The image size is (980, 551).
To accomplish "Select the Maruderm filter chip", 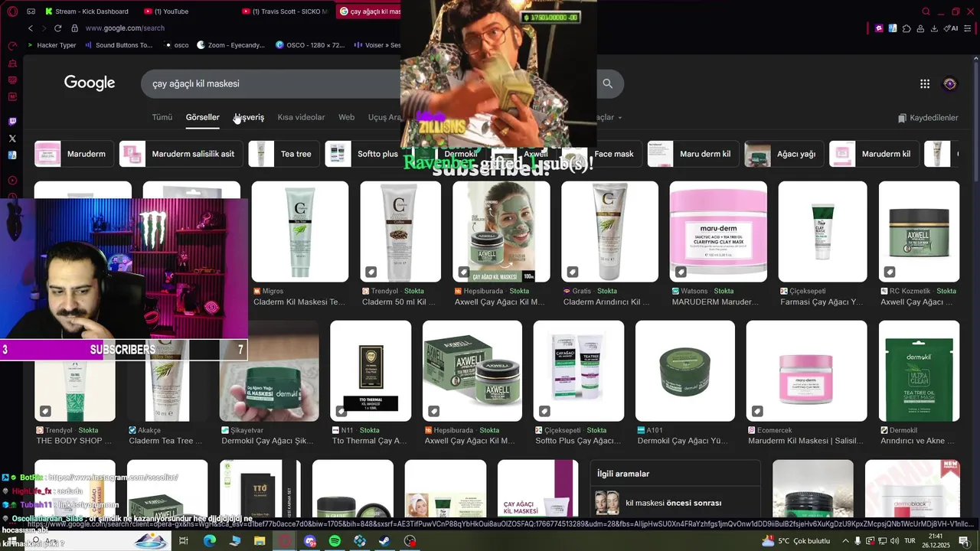I will tap(74, 154).
